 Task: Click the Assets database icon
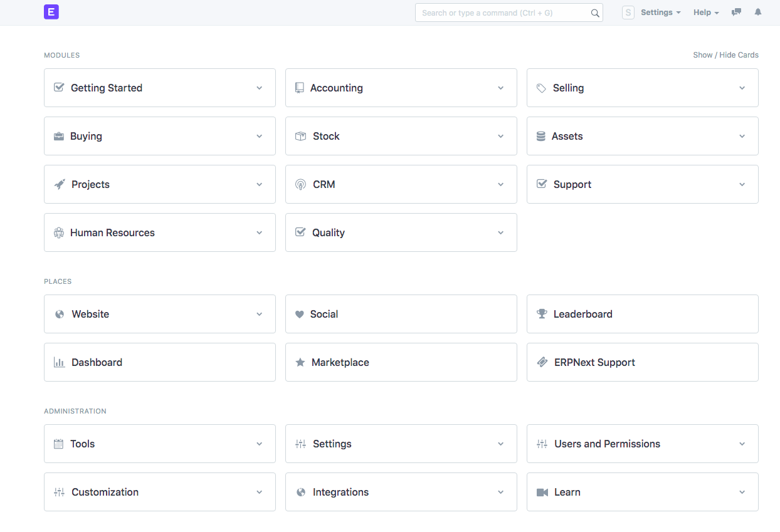541,136
